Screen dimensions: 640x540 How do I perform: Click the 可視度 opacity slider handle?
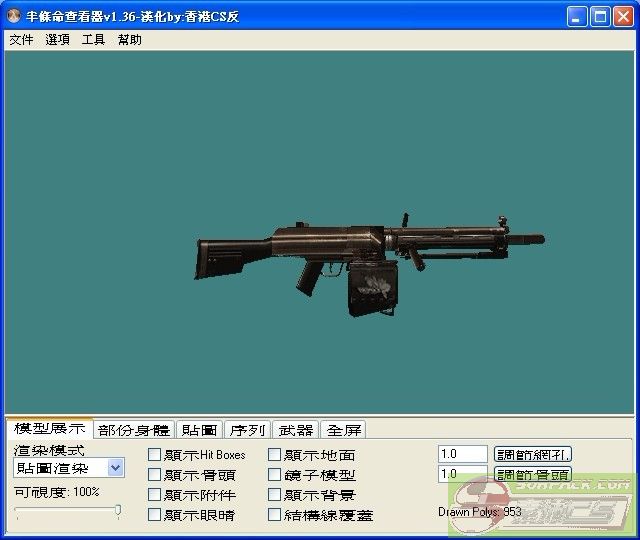pos(118,511)
